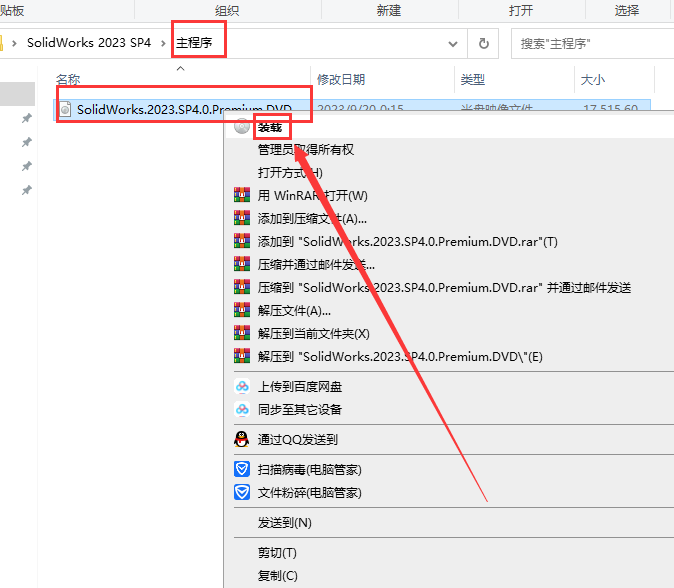Click the Baidu Netdisk icon beside 上传到百度网盘

pos(242,386)
